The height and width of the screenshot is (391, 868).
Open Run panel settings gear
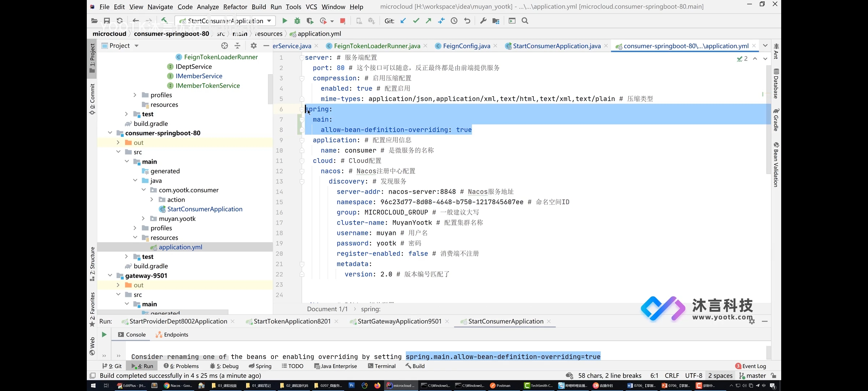[x=752, y=321]
